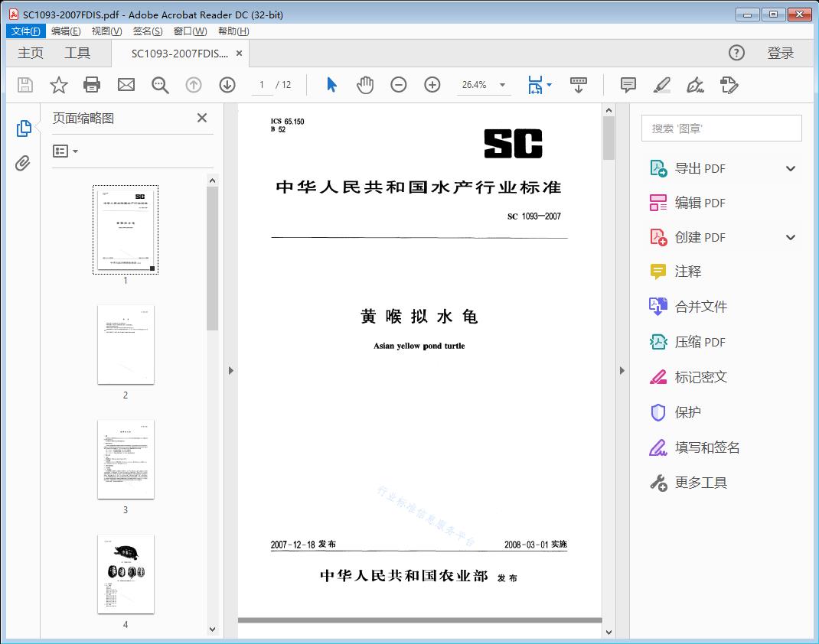
Task: Switch to the 工具 tab
Action: point(79,53)
